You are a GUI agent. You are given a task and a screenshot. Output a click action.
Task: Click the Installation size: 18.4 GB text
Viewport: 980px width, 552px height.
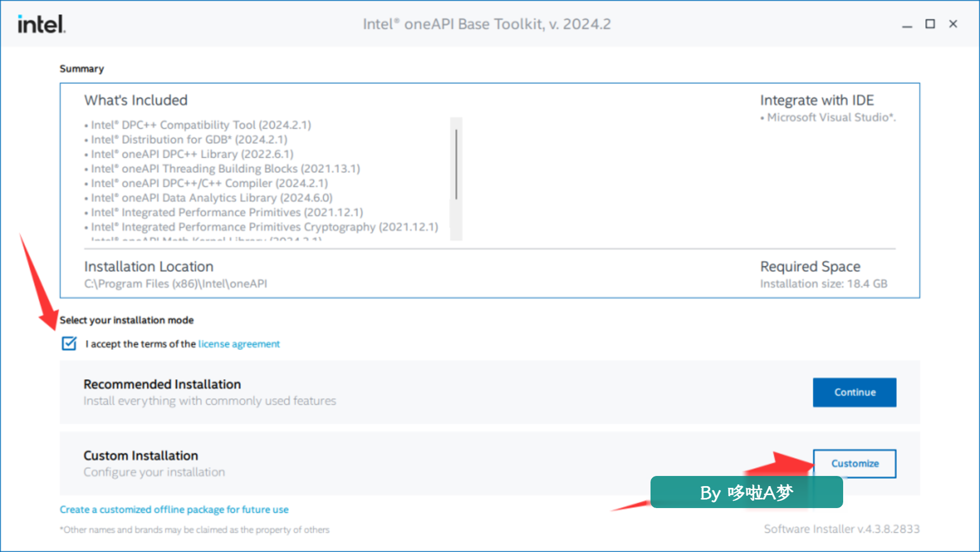(823, 283)
